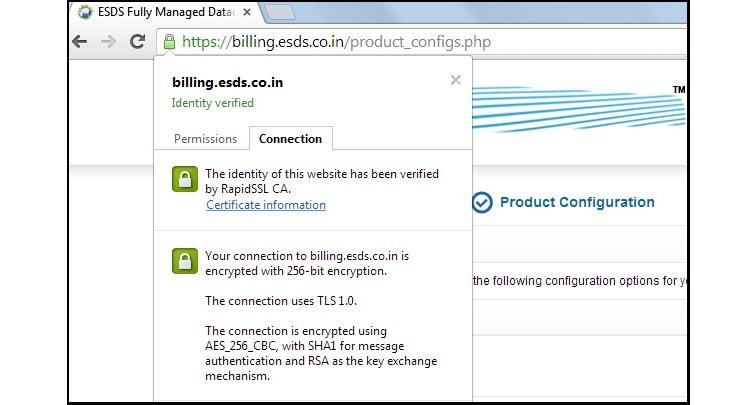Select the Connection tab
This screenshot has width=750, height=405.
tap(290, 139)
